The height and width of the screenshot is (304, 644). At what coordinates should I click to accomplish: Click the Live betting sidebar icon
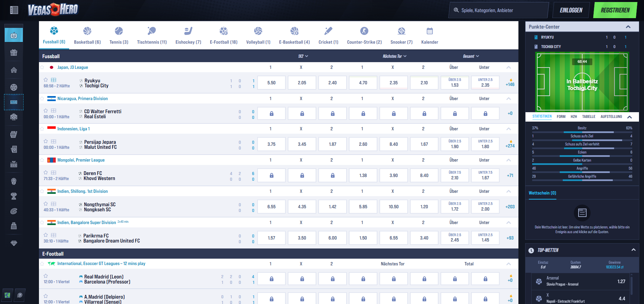coord(14,102)
